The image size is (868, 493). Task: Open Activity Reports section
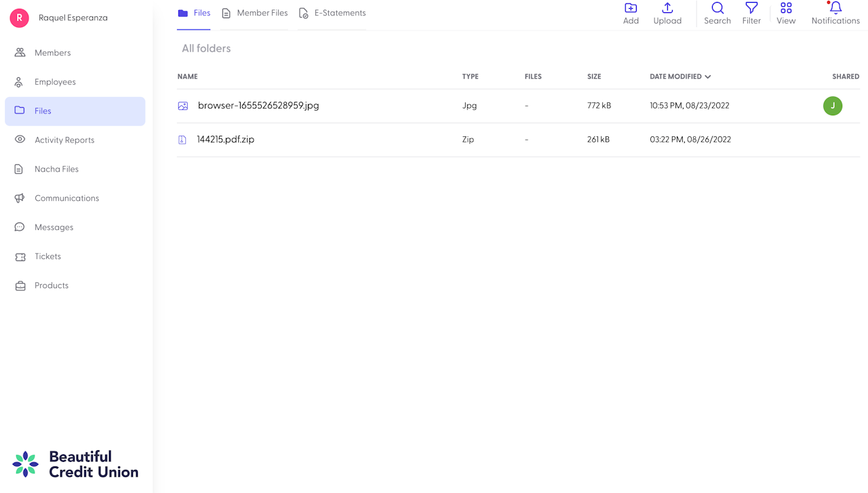(64, 140)
